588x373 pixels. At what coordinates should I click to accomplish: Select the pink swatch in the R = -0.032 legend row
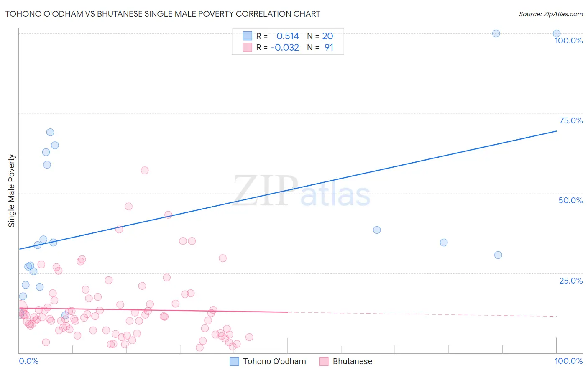(x=247, y=47)
